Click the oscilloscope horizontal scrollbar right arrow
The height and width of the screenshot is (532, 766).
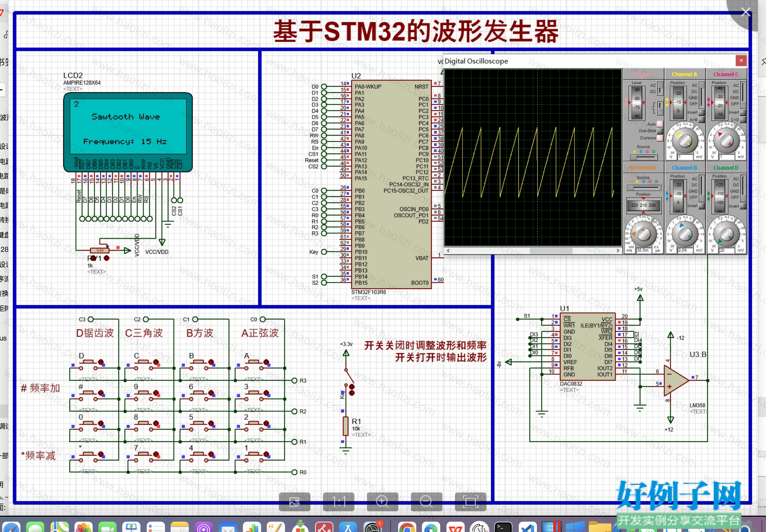click(x=618, y=250)
